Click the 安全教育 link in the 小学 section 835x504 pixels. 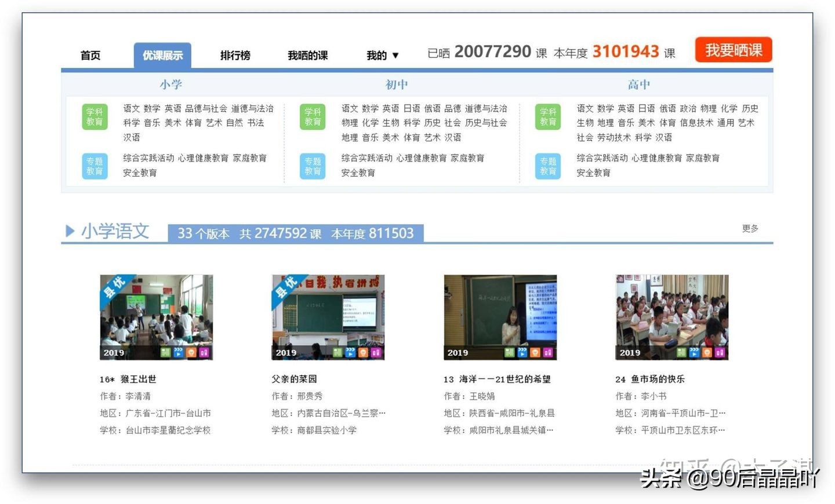(x=140, y=173)
